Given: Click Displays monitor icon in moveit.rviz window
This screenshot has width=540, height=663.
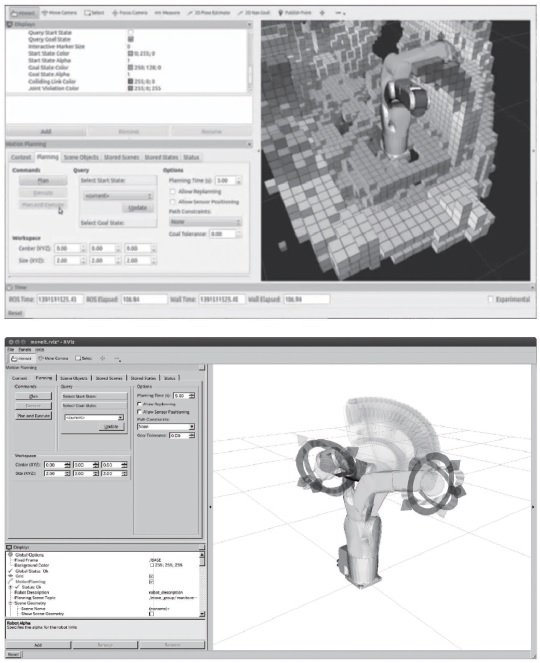Looking at the screenshot, I should (x=9, y=547).
